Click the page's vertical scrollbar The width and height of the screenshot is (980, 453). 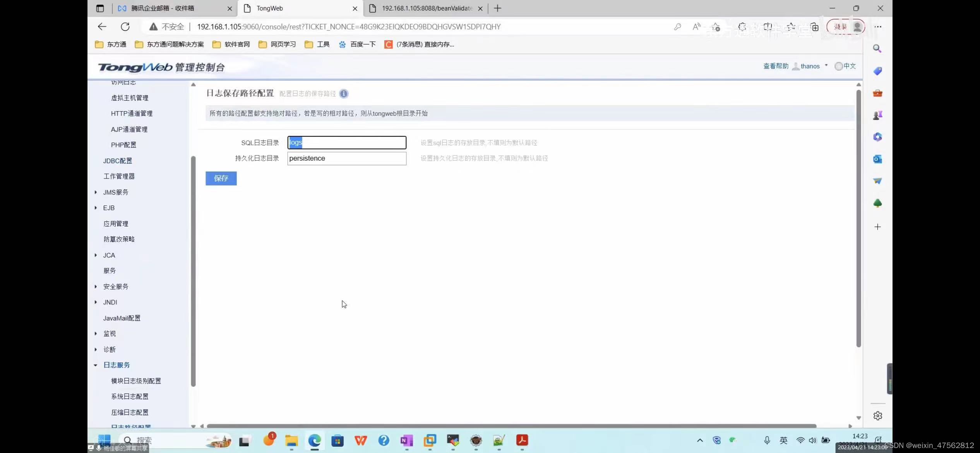[x=858, y=217]
